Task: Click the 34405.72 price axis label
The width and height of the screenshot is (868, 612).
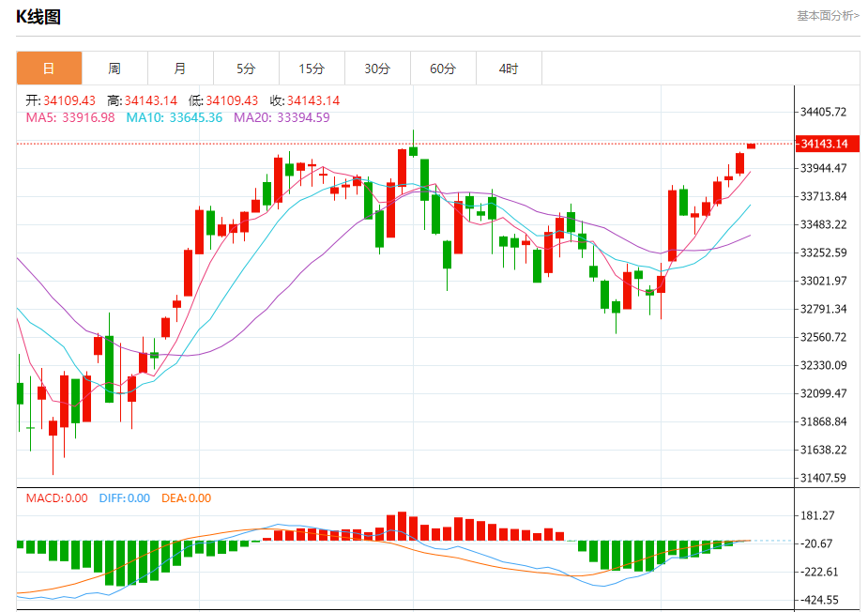Action: click(x=824, y=112)
